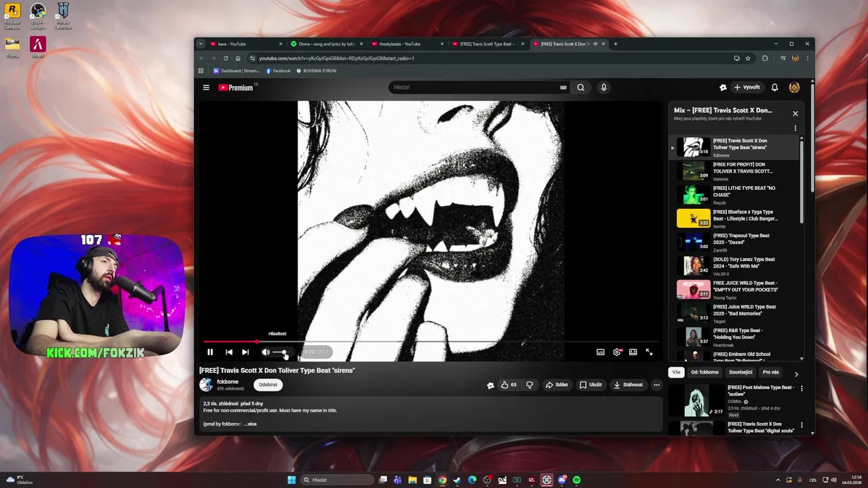Viewport: 868px width, 488px height.
Task: Close the Mix playlist panel
Action: click(x=795, y=113)
